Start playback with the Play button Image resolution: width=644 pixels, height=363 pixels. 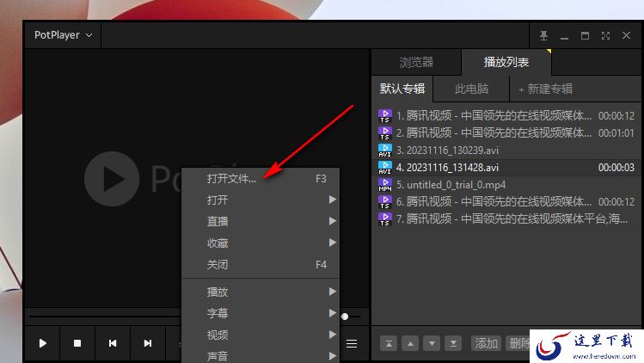click(43, 343)
